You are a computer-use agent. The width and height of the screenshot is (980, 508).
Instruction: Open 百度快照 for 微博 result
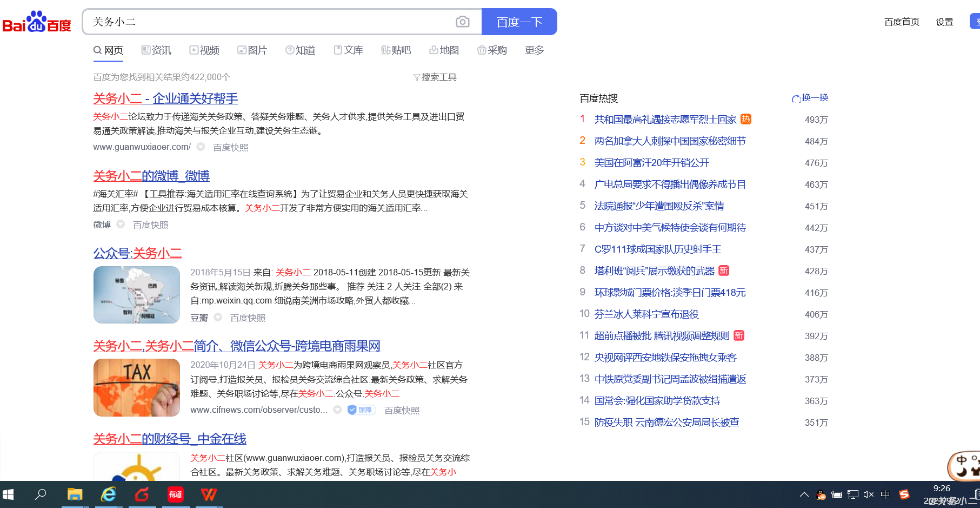click(151, 225)
